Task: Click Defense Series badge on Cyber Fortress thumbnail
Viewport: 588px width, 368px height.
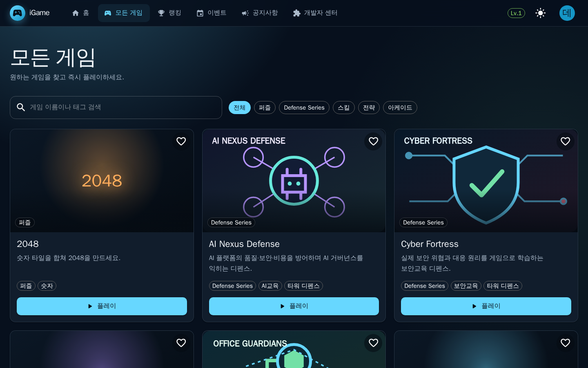Action: tap(423, 222)
